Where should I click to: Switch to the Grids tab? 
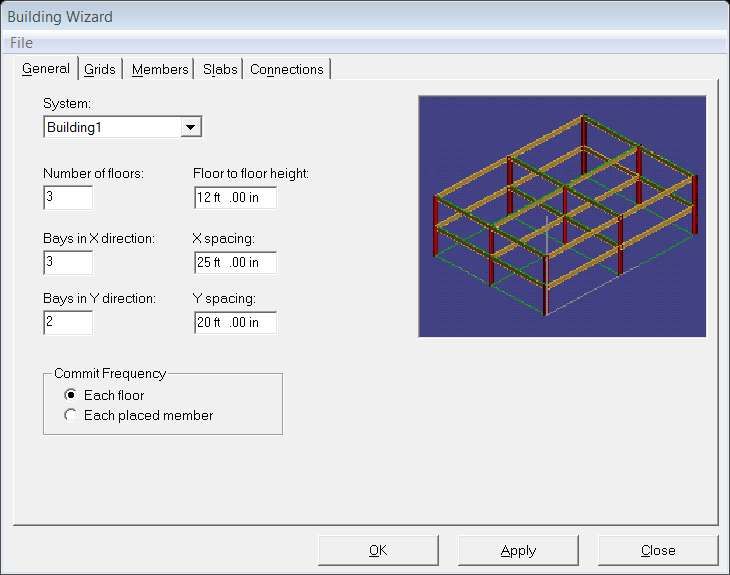pyautogui.click(x=100, y=69)
